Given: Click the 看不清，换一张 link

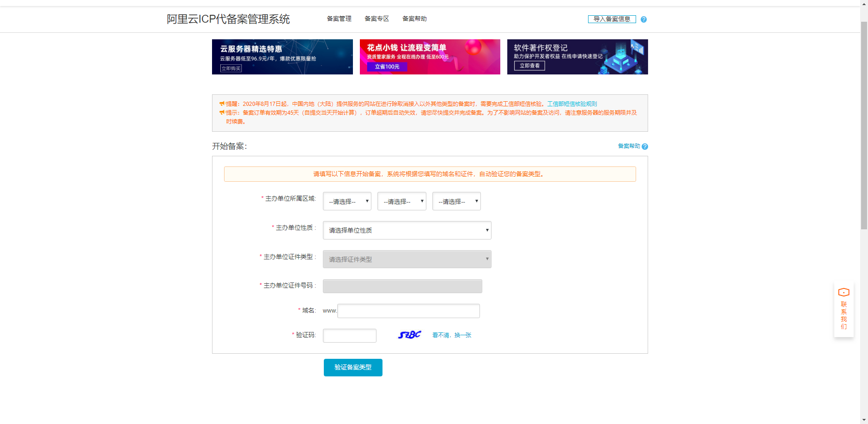Looking at the screenshot, I should (452, 335).
